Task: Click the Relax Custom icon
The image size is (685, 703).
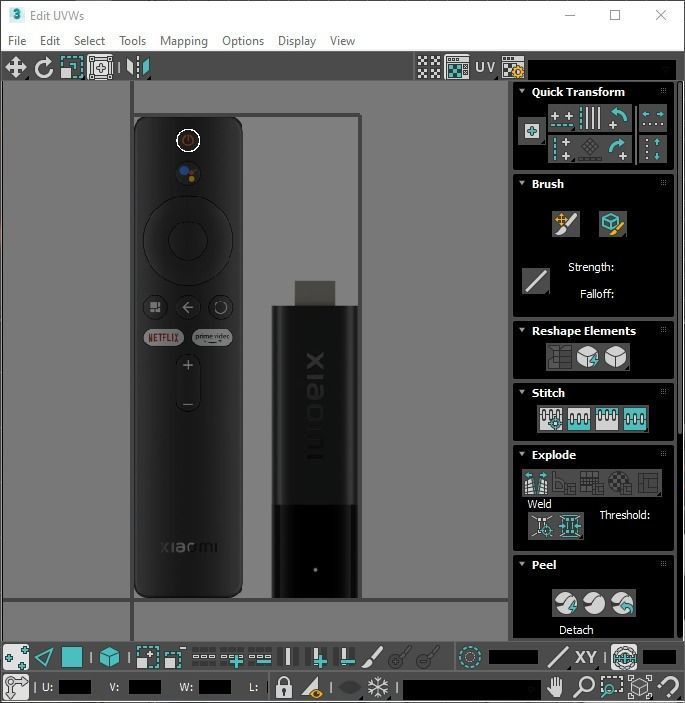Action: [616, 357]
